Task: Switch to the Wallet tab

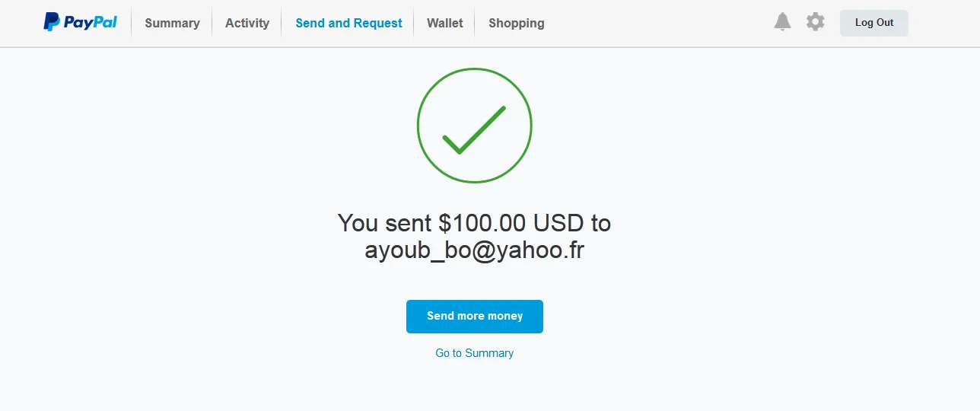Action: pyautogui.click(x=445, y=23)
